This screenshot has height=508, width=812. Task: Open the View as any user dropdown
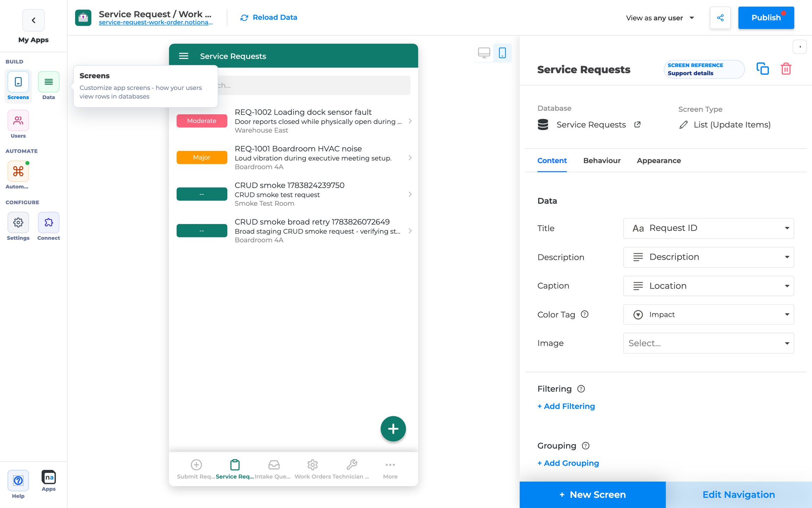[x=660, y=18]
